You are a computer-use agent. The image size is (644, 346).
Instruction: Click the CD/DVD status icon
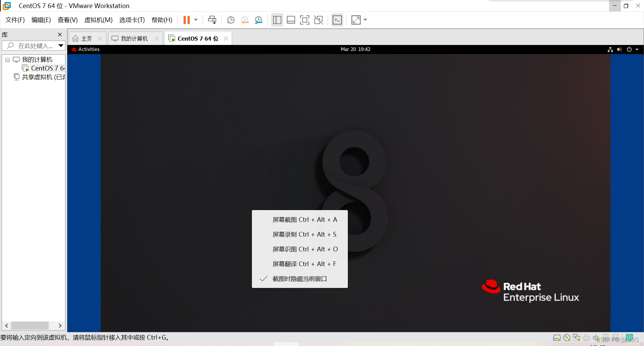pyautogui.click(x=567, y=338)
